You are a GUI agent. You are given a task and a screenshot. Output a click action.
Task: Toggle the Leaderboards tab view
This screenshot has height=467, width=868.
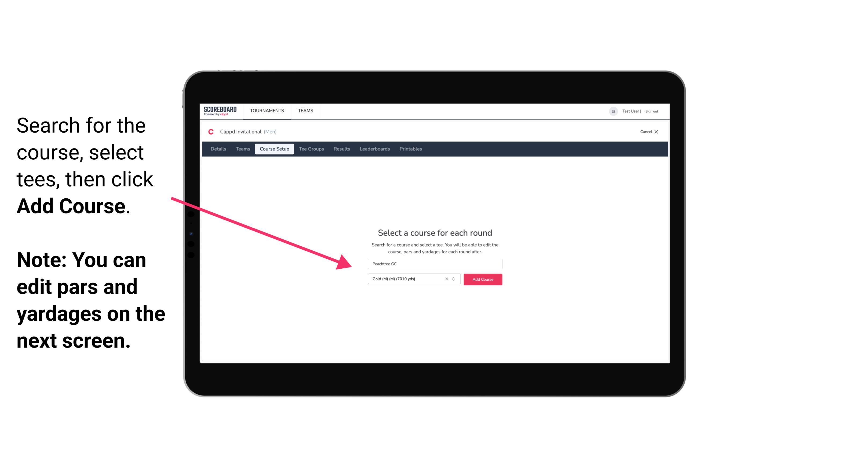click(374, 149)
